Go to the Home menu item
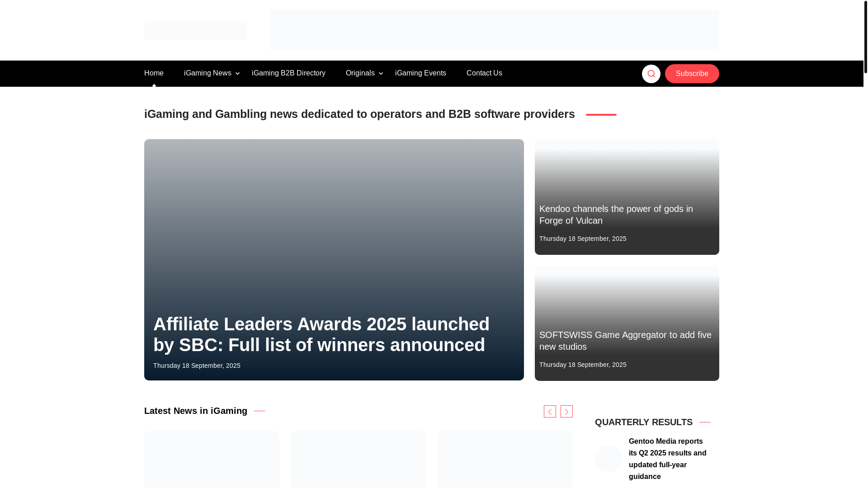Screen dimensions: 868x488 154,73
